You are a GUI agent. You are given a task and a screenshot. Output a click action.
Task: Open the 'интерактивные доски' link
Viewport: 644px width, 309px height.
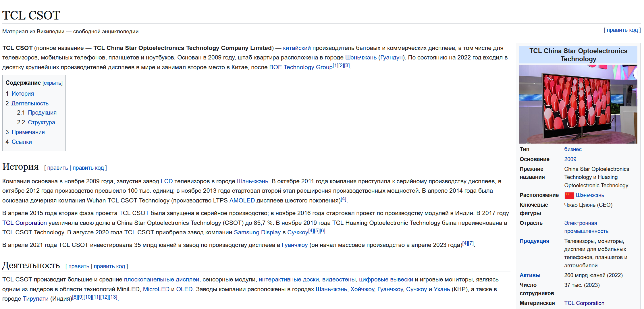pos(289,279)
